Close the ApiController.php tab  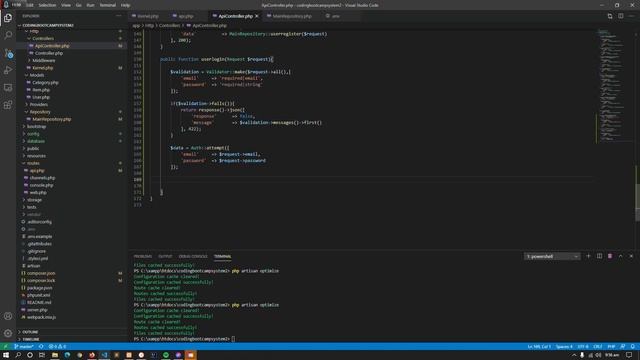pos(257,16)
